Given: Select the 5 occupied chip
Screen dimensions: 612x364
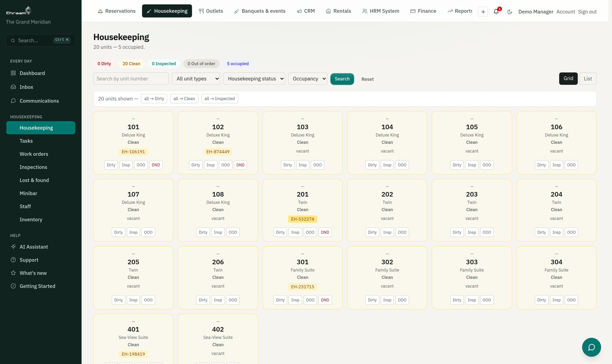Looking at the screenshot, I should (238, 64).
